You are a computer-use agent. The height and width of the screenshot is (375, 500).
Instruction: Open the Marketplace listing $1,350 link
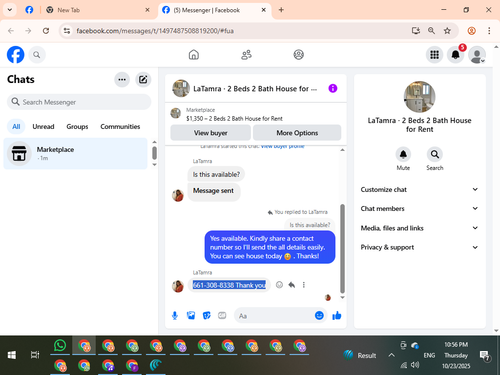tap(234, 118)
